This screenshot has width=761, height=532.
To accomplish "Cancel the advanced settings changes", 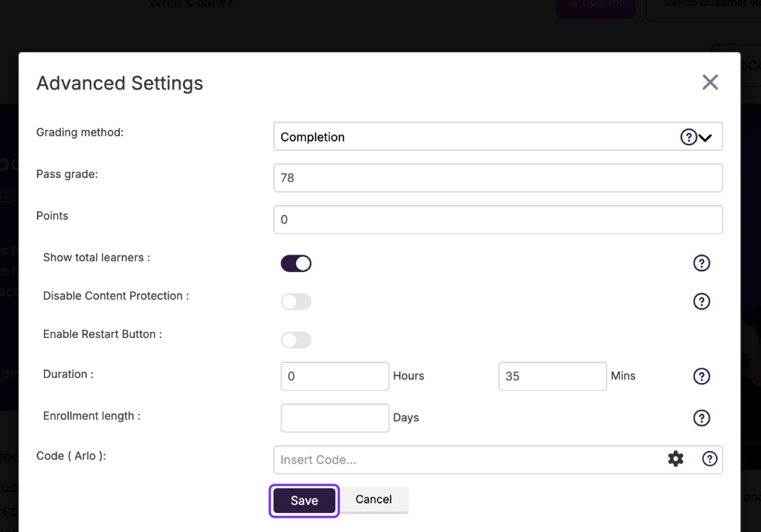I will click(x=374, y=500).
